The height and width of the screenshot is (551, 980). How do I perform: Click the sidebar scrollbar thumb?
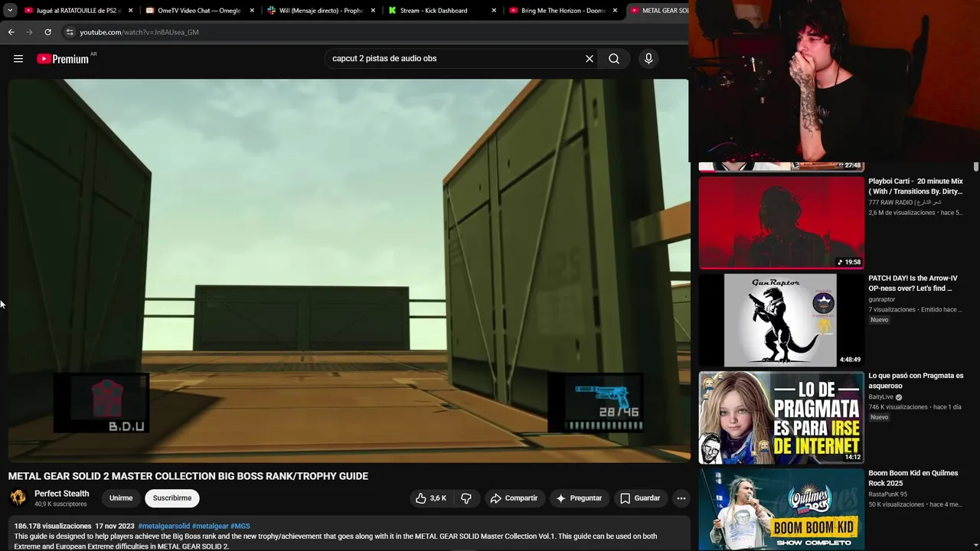(x=976, y=167)
